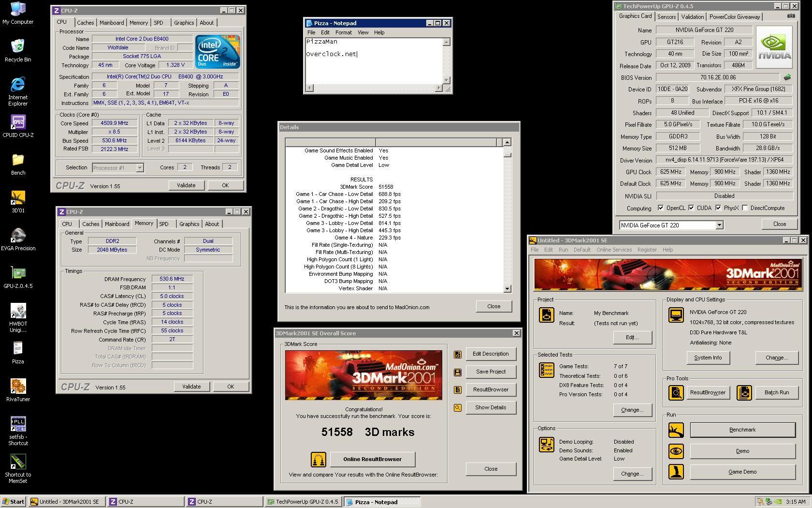Open the My Computer desktop icon
The image size is (812, 508).
pyautogui.click(x=18, y=13)
